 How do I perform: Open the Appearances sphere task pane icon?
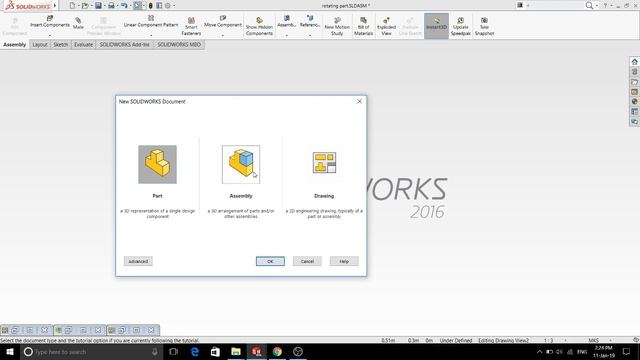coord(634,101)
